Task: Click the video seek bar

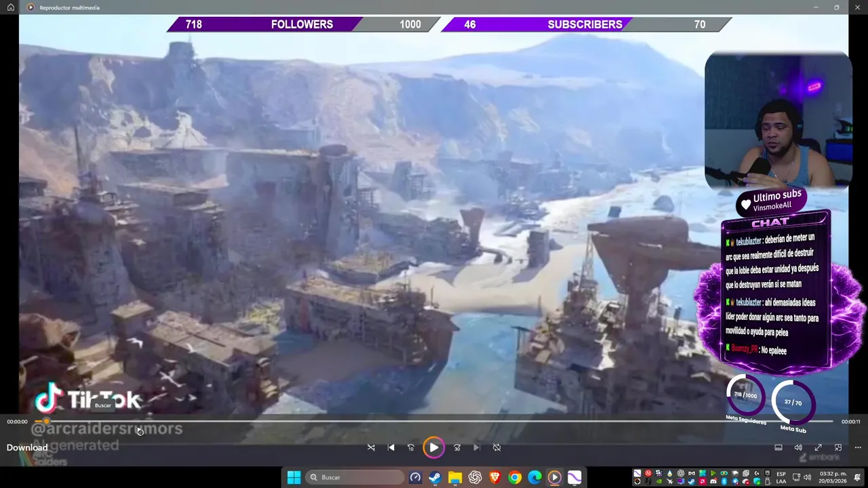Action: pyautogui.click(x=434, y=422)
